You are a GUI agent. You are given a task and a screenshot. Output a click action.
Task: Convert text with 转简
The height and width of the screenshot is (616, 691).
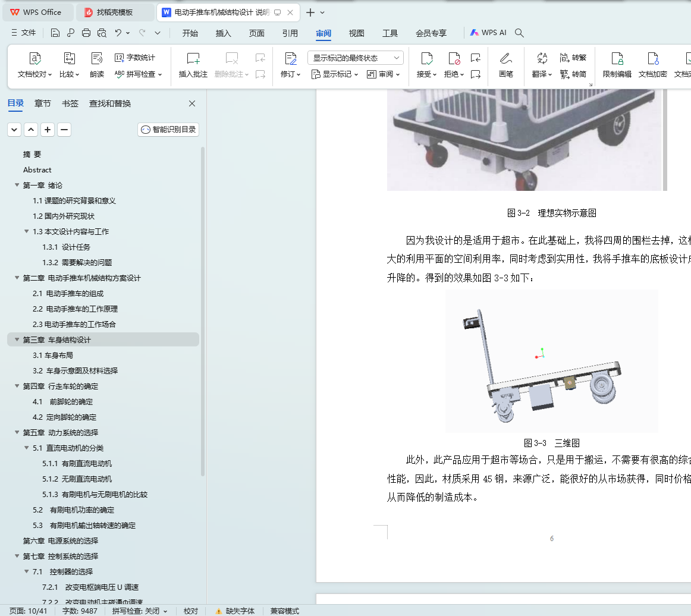573,74
